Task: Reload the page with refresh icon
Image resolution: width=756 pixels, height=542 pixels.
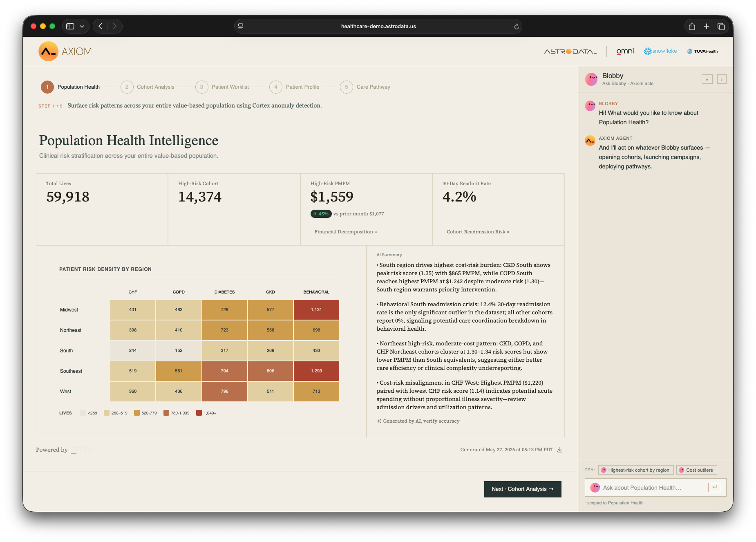Action: pos(517,27)
